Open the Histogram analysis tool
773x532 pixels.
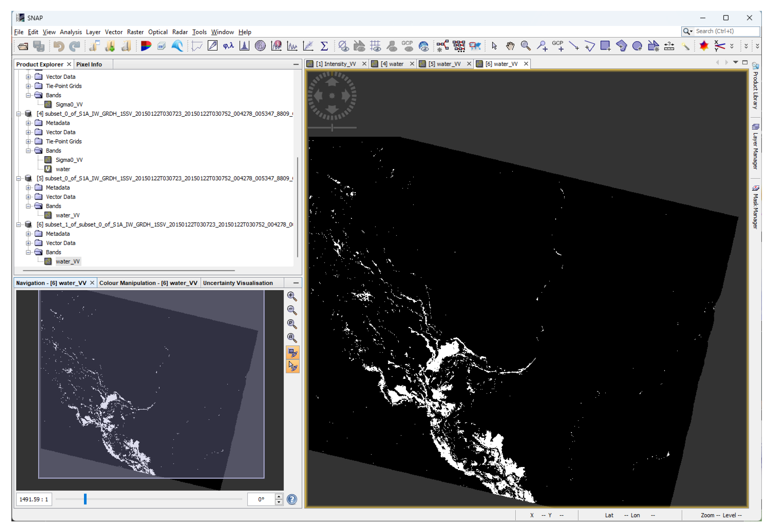pos(244,46)
